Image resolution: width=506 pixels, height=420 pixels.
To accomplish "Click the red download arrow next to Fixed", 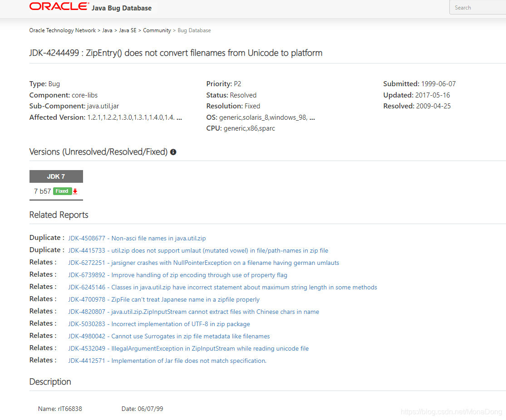I will tap(75, 191).
